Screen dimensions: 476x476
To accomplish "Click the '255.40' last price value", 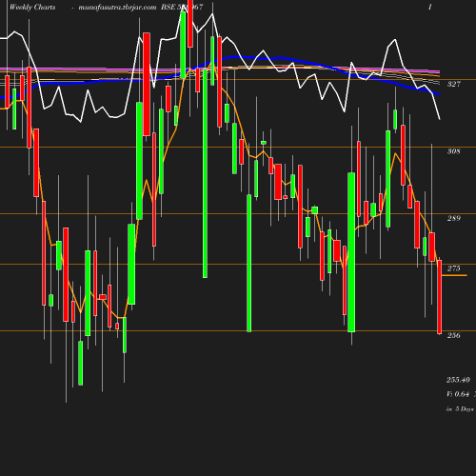I will [x=458, y=380].
